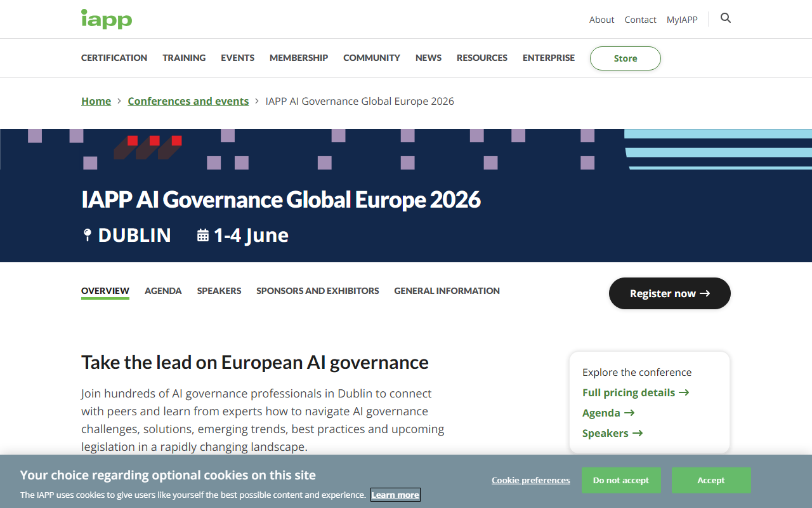Open General Information tab

point(447,291)
